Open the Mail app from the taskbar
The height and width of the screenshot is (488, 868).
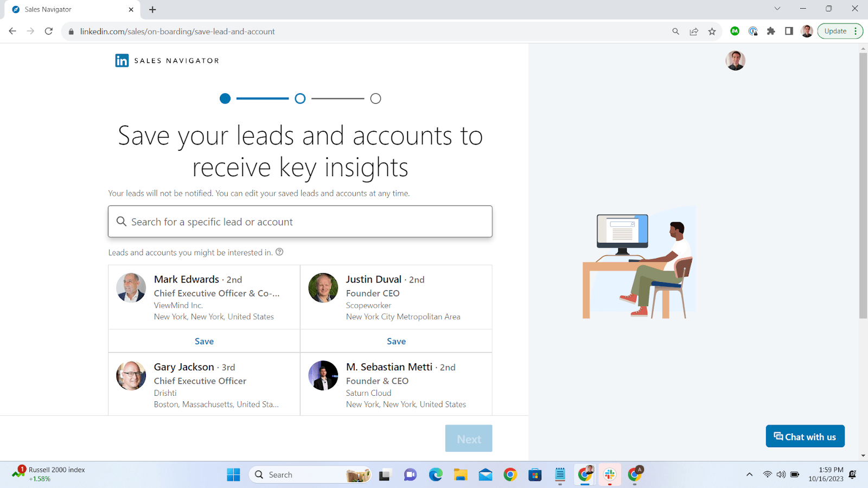pos(486,475)
